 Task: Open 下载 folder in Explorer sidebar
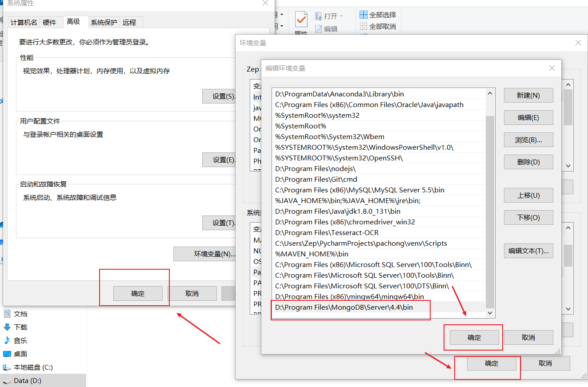tap(16, 327)
